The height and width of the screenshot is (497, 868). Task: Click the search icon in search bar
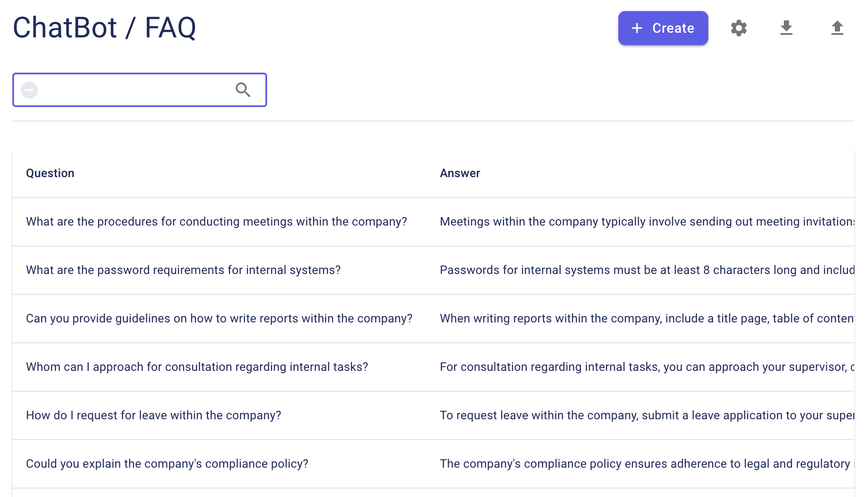point(244,90)
